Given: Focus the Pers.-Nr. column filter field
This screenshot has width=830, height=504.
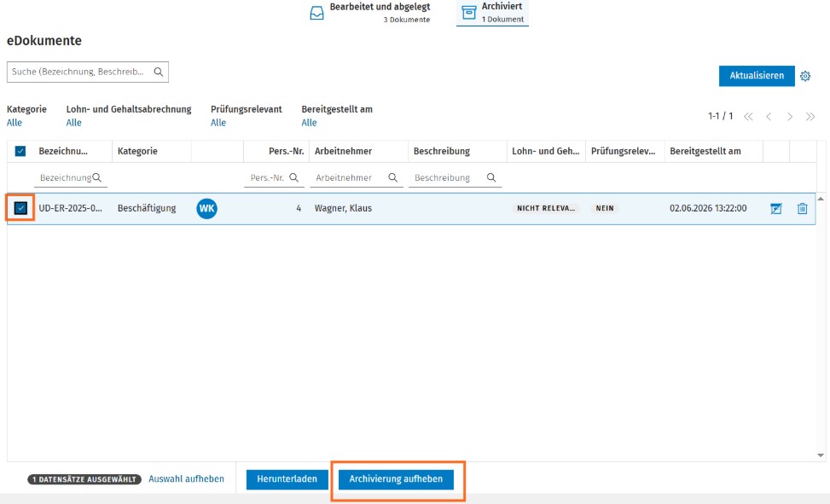Looking at the screenshot, I should click(274, 178).
